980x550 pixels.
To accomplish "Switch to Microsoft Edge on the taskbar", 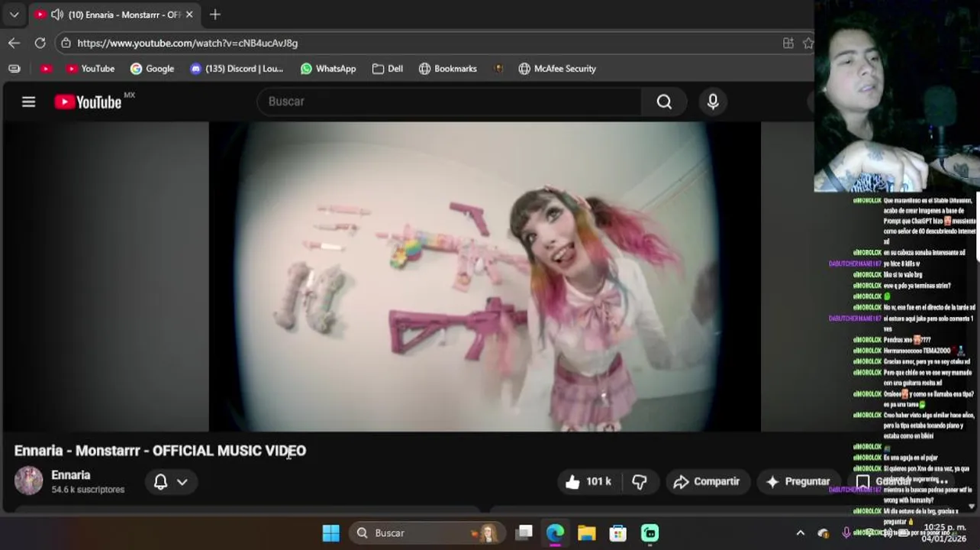I will click(556, 533).
